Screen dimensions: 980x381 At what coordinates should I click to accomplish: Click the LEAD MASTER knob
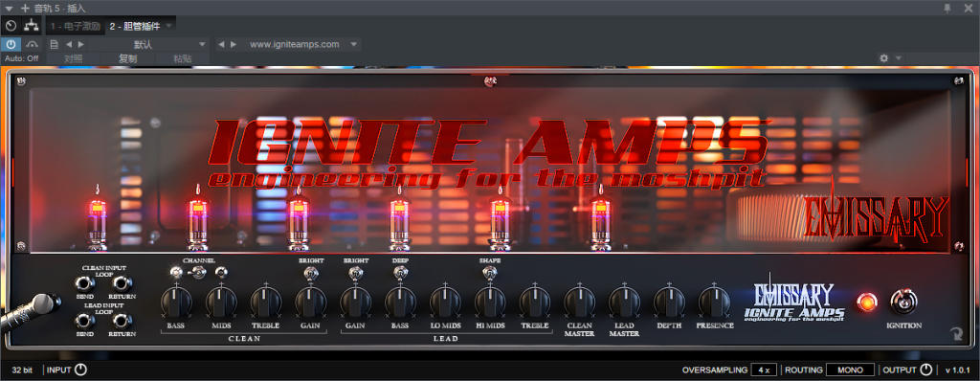(624, 302)
